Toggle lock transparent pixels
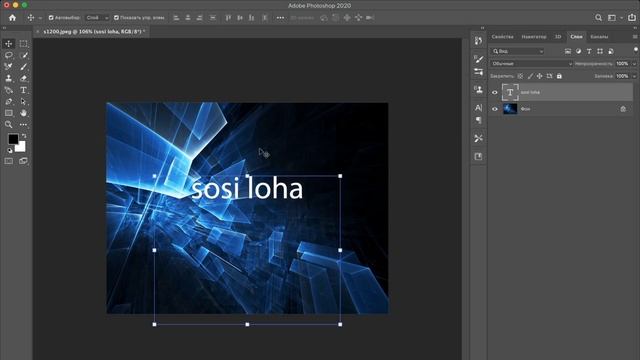The height and width of the screenshot is (360, 640). pos(520,76)
